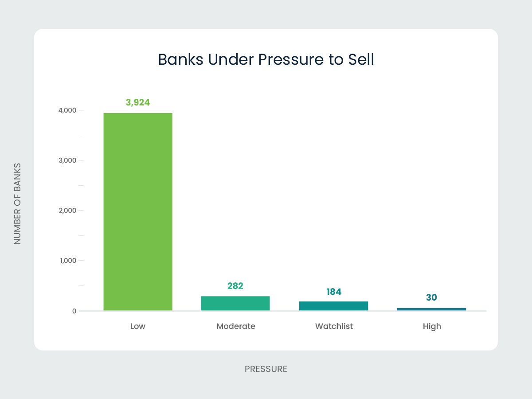Click the 4,000 y-axis tick label
Viewport: 532px width, 399px height.
(67, 110)
